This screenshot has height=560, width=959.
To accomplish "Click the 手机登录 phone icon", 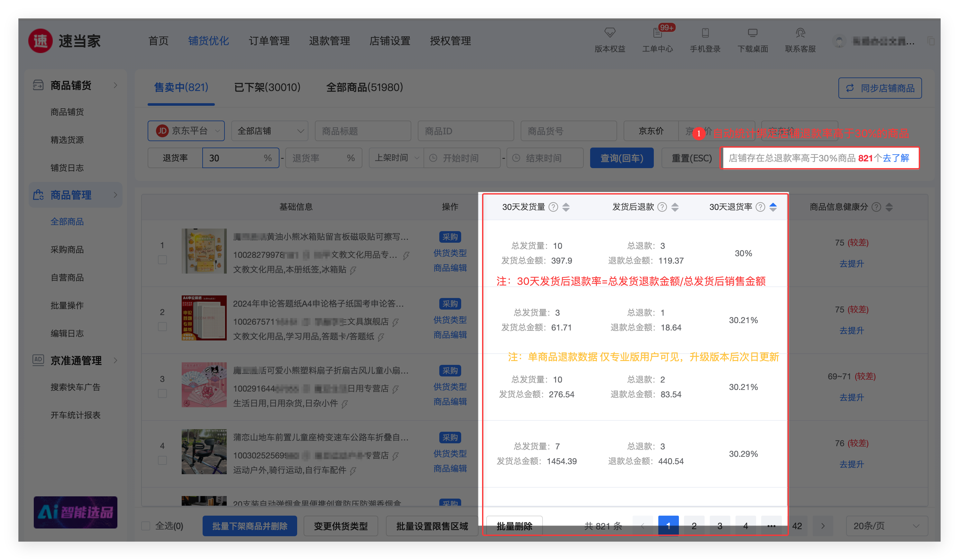I will (x=705, y=33).
